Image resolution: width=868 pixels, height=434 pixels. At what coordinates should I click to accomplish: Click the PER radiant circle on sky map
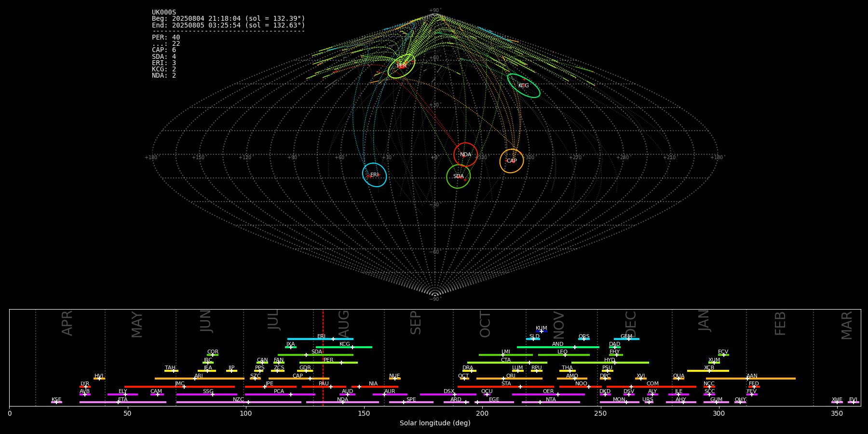coord(401,66)
